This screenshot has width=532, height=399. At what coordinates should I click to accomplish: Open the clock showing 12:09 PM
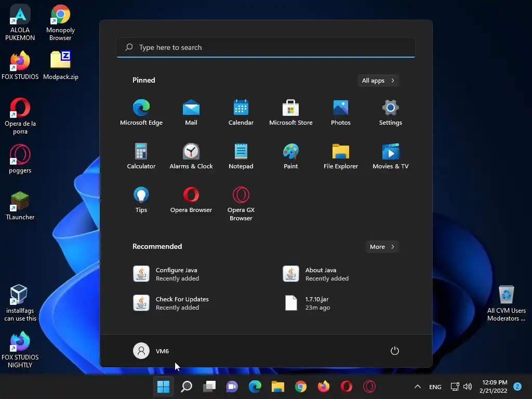point(494,387)
